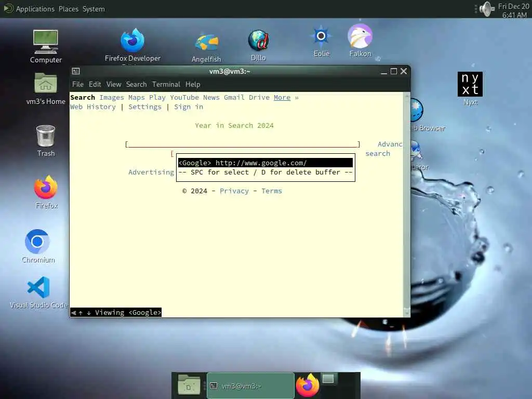
Task: Click the folder icon in bottom taskbar
Action: pos(189,385)
